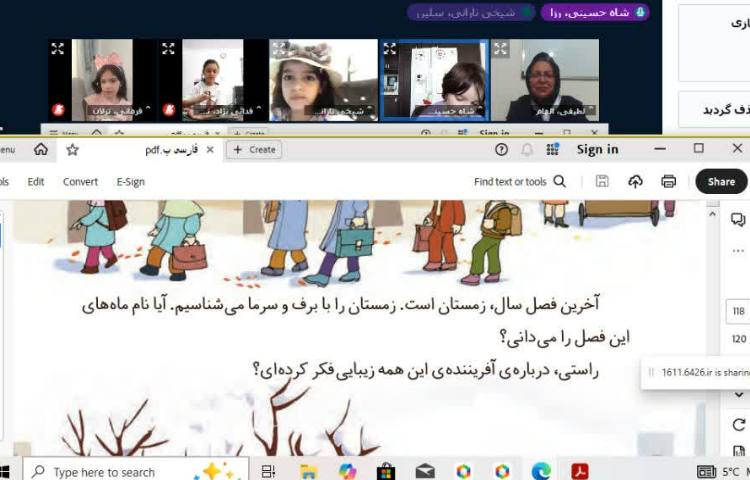Click the search magnifier icon
Screen dimensions: 750x480
[x=560, y=182]
